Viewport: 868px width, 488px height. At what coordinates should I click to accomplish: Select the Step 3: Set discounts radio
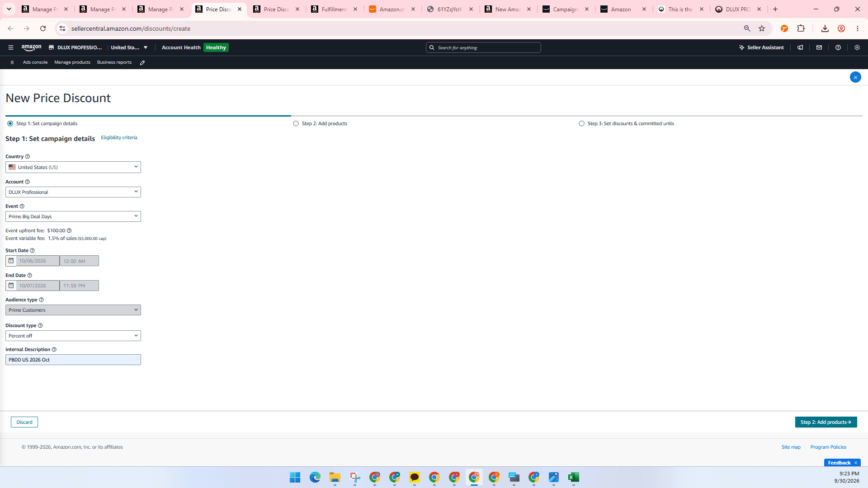tap(581, 124)
